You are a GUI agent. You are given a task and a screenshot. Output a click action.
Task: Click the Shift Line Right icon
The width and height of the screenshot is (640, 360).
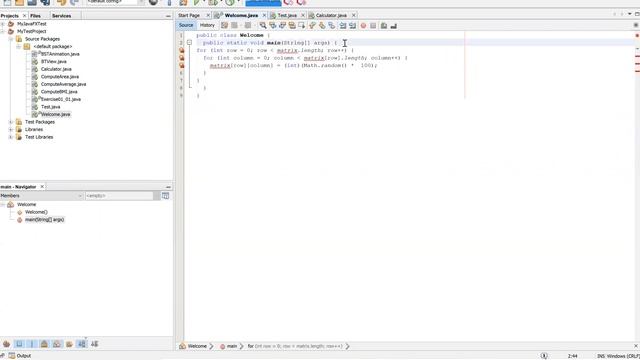point(352,25)
